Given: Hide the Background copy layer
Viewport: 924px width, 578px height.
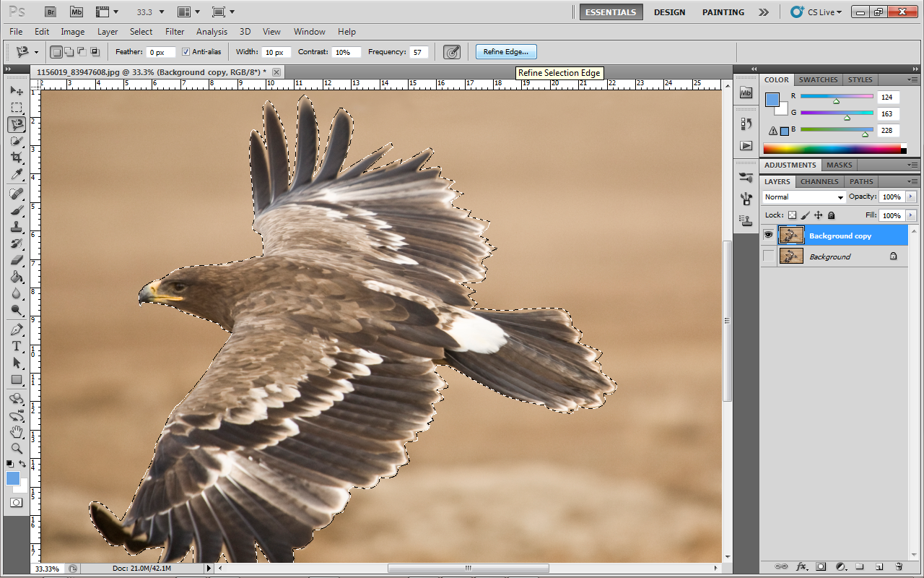Looking at the screenshot, I should point(768,235).
